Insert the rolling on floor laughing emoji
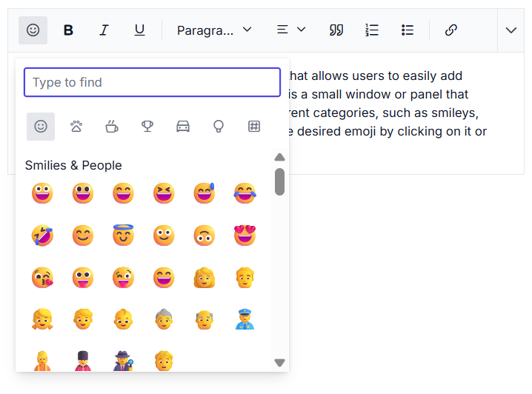This screenshot has width=532, height=394. [42, 236]
